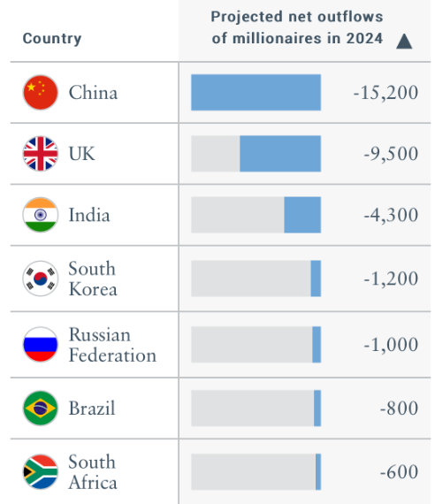The height and width of the screenshot is (504, 435).
Task: Click the Russian Federation flag icon
Action: point(41,345)
